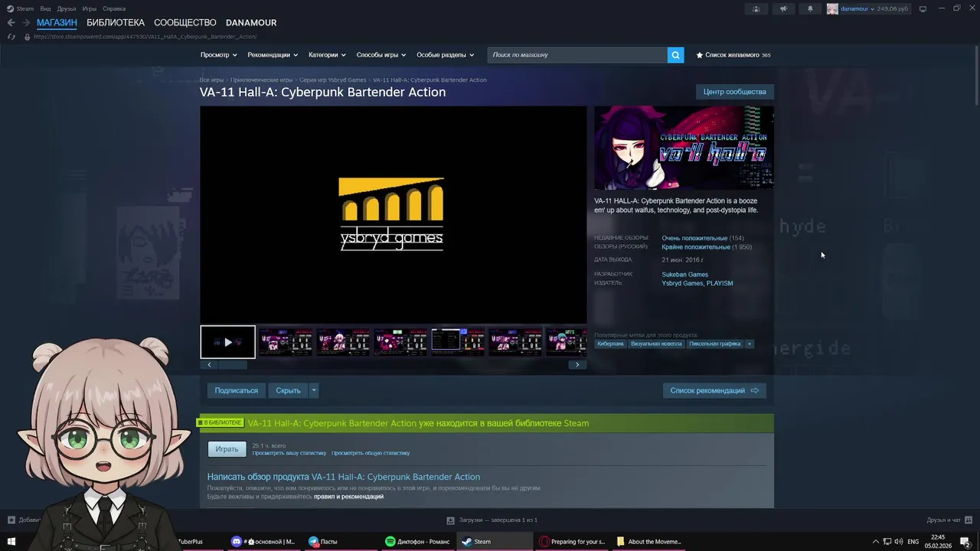This screenshot has height=551, width=980.
Task: Open the 'Справка' menu
Action: pyautogui.click(x=114, y=8)
